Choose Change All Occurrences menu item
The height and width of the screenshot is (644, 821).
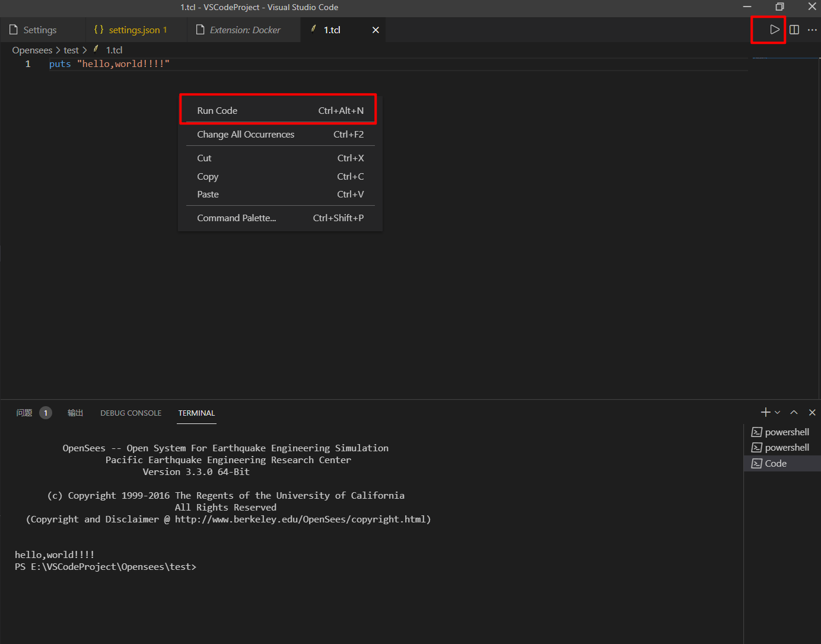pyautogui.click(x=280, y=134)
